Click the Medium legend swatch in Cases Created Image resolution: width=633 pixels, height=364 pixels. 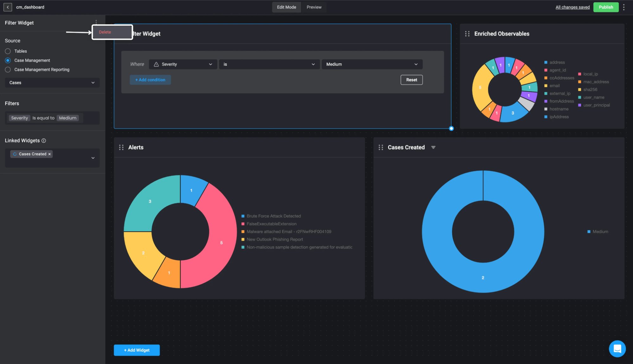(589, 232)
